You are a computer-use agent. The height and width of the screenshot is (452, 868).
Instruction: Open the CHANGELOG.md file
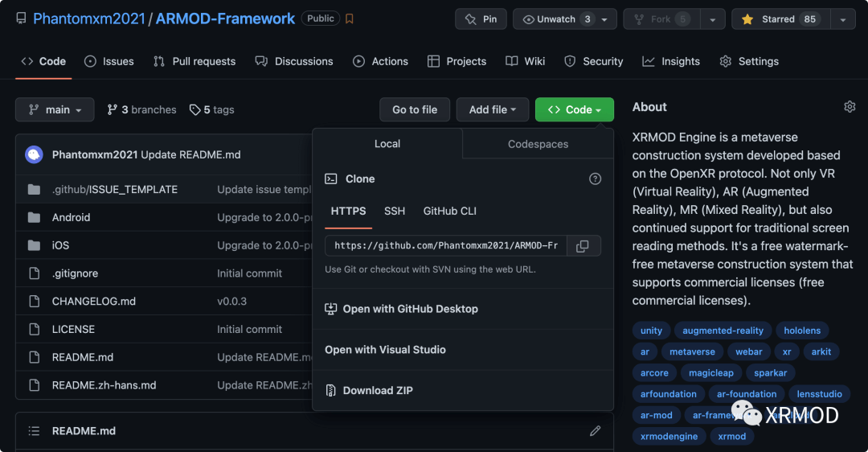click(93, 302)
